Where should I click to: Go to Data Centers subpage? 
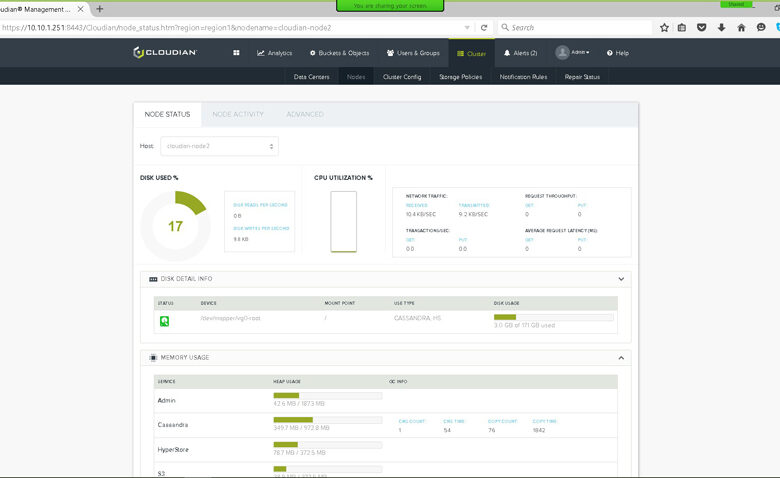(x=311, y=77)
